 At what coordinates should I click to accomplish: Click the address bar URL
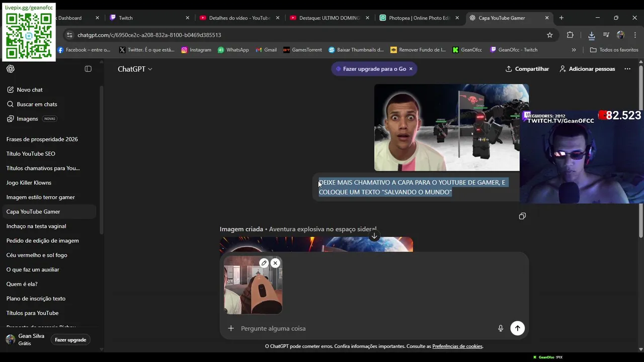(149, 35)
